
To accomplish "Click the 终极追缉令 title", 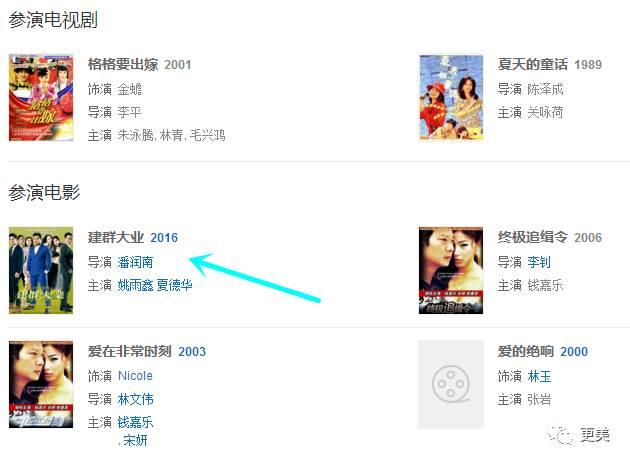I will [x=532, y=237].
